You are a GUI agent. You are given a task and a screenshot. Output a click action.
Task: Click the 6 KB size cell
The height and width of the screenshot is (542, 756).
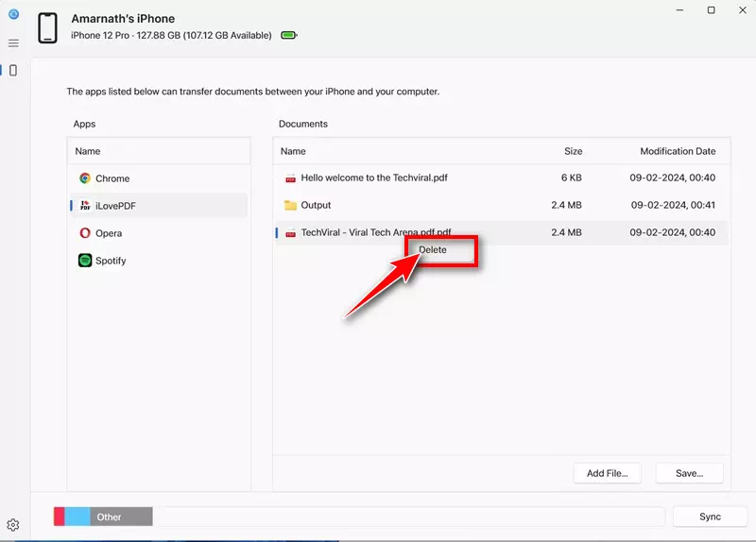pos(572,178)
